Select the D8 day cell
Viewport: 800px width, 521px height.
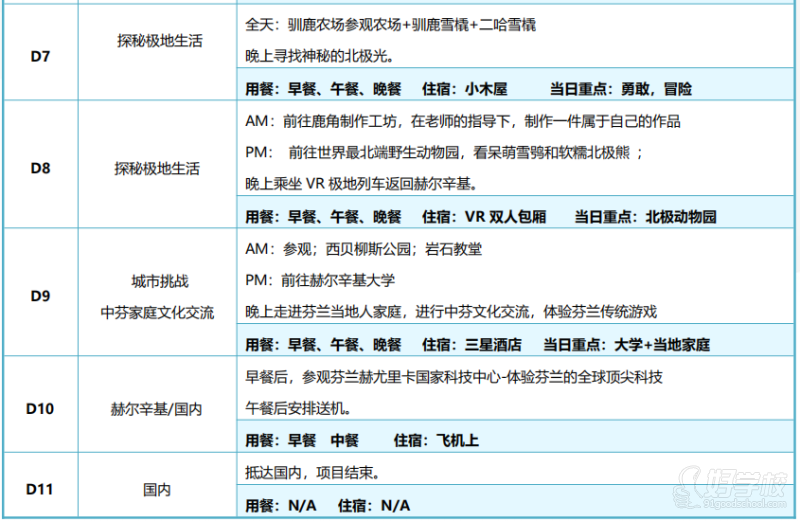pyautogui.click(x=40, y=168)
